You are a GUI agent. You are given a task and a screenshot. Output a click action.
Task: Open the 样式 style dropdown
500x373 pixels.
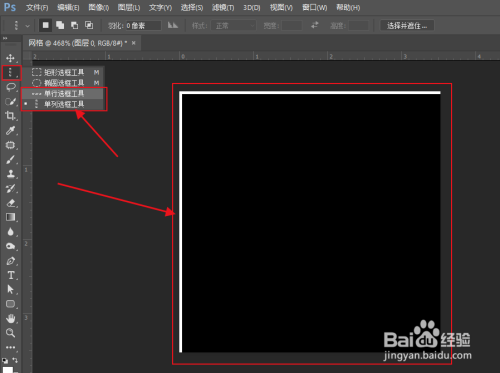[233, 25]
